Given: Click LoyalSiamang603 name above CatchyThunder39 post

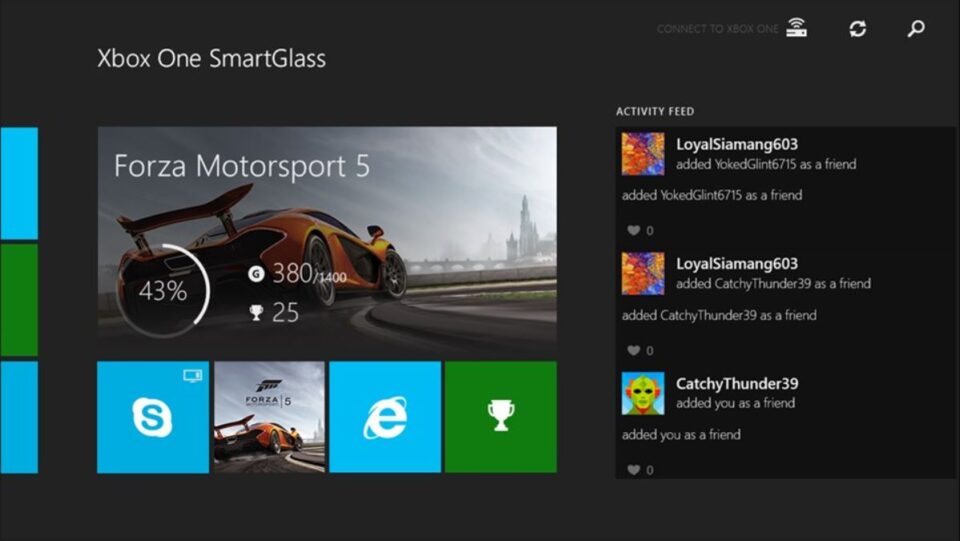Looking at the screenshot, I should coord(737,264).
